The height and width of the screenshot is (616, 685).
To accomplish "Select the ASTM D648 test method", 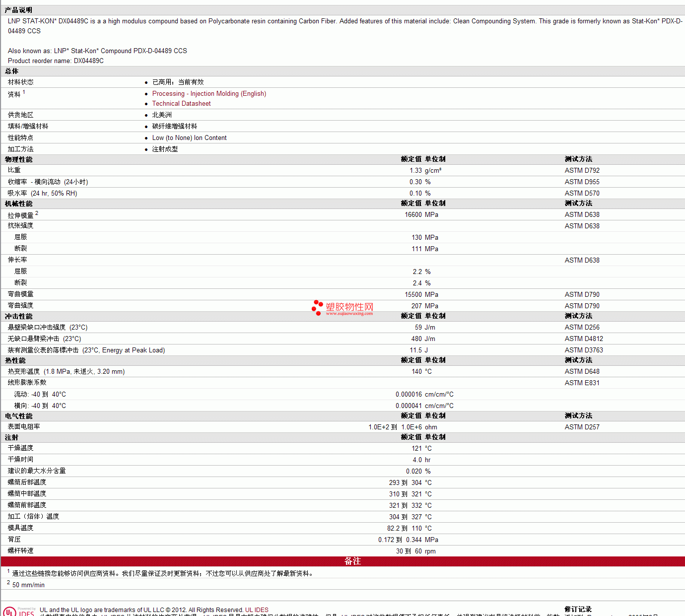I will (x=582, y=372).
